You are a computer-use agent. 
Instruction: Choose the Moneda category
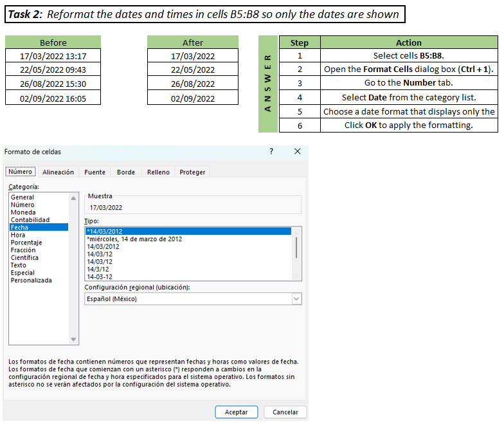click(39, 212)
